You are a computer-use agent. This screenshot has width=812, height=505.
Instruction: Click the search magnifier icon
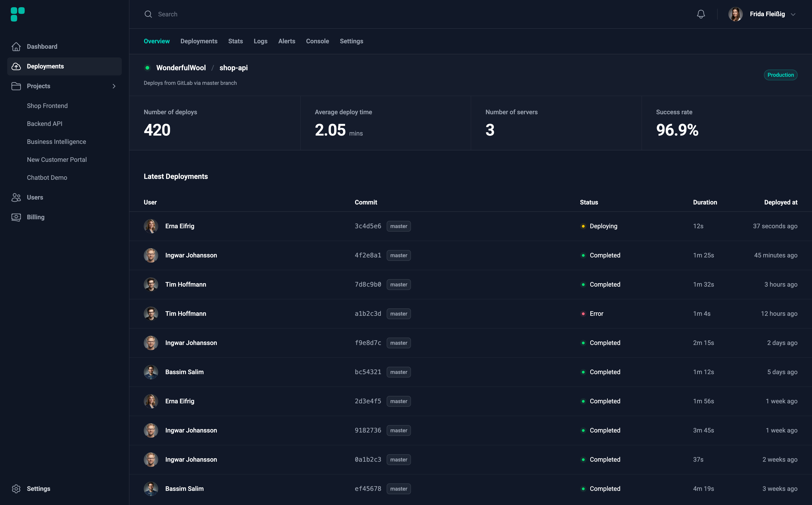[x=148, y=14]
